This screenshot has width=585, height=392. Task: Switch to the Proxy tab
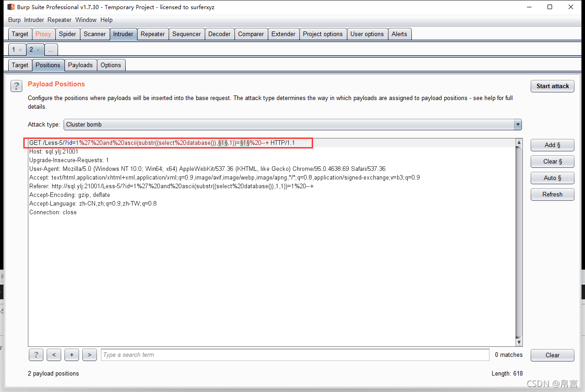(43, 34)
